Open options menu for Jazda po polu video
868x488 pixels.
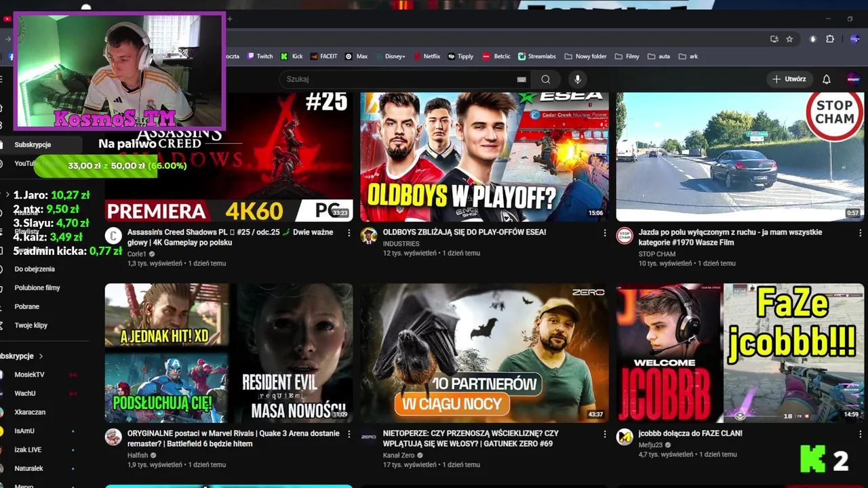(860, 232)
